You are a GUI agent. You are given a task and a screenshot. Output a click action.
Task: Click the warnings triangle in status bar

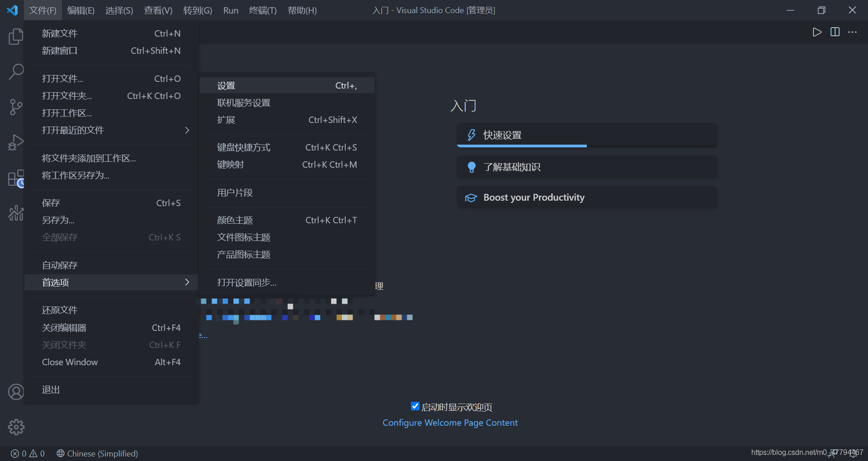33,453
